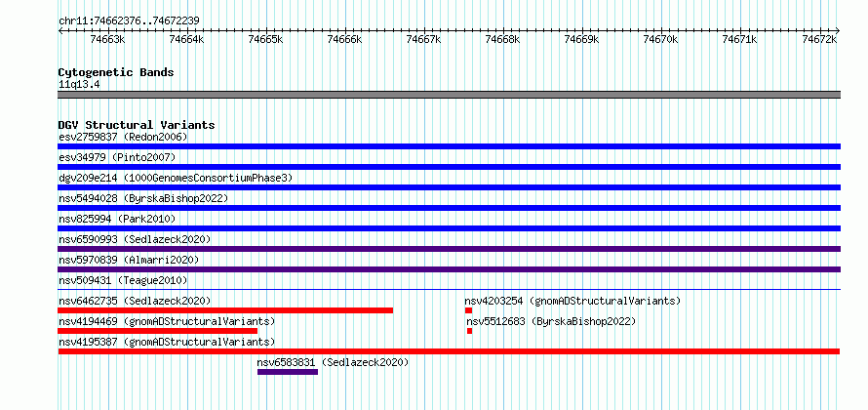Open nsv4203254 (gnomADStructuralVariants) label
This screenshot has width=868, height=410.
pyautogui.click(x=572, y=301)
